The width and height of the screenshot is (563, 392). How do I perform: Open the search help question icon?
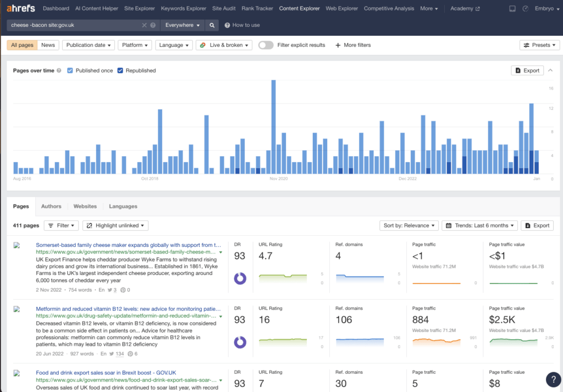click(x=153, y=25)
